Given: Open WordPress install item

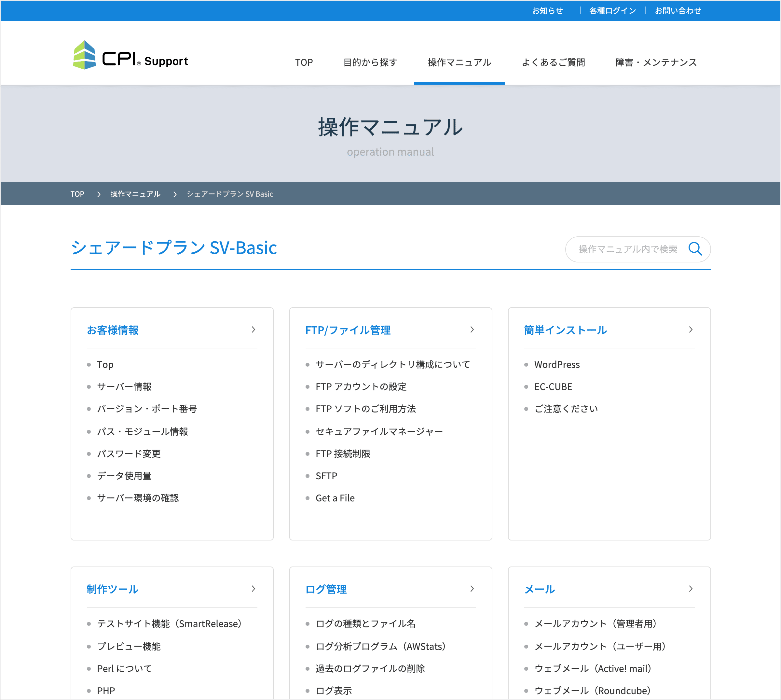Looking at the screenshot, I should pos(557,365).
